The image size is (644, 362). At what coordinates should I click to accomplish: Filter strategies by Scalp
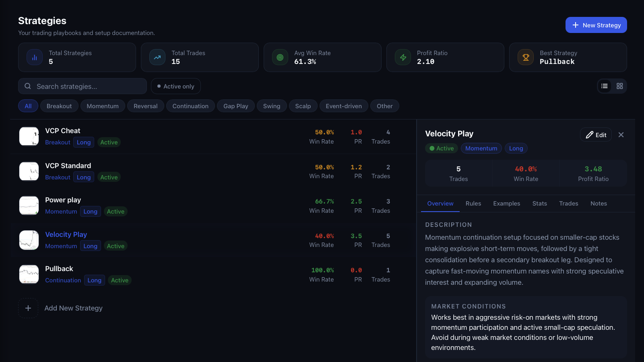(303, 106)
